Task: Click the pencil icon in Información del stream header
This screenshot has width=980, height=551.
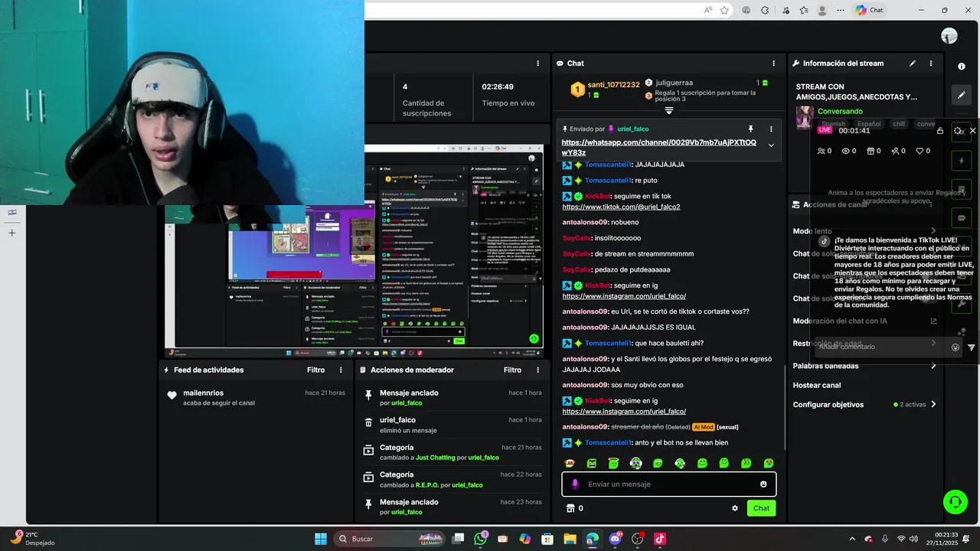Action: pos(913,64)
